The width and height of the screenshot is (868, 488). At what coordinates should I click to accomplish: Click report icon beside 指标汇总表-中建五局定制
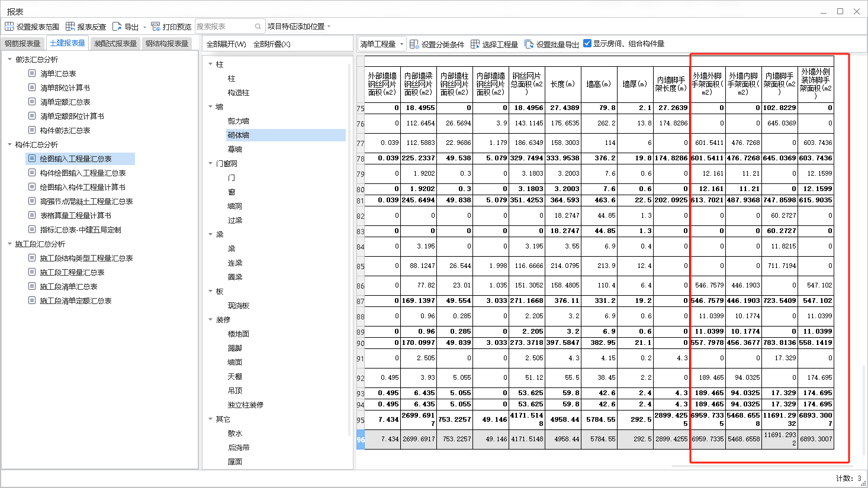[x=32, y=230]
